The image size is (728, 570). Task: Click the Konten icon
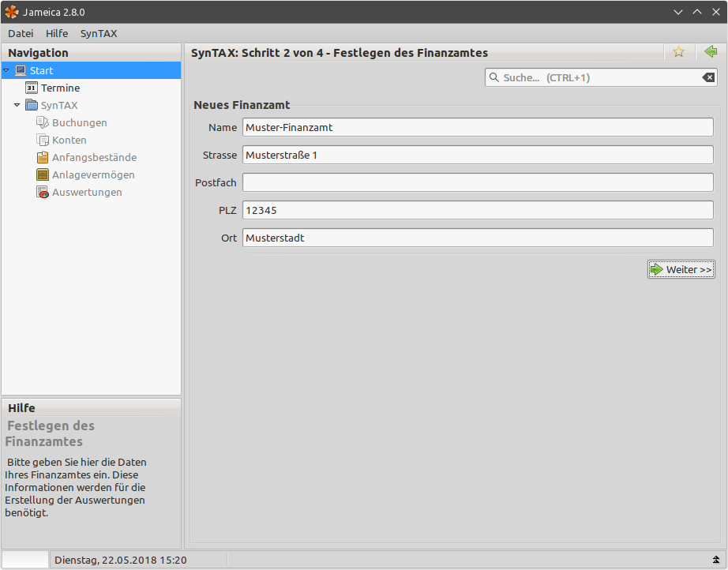[x=43, y=140]
